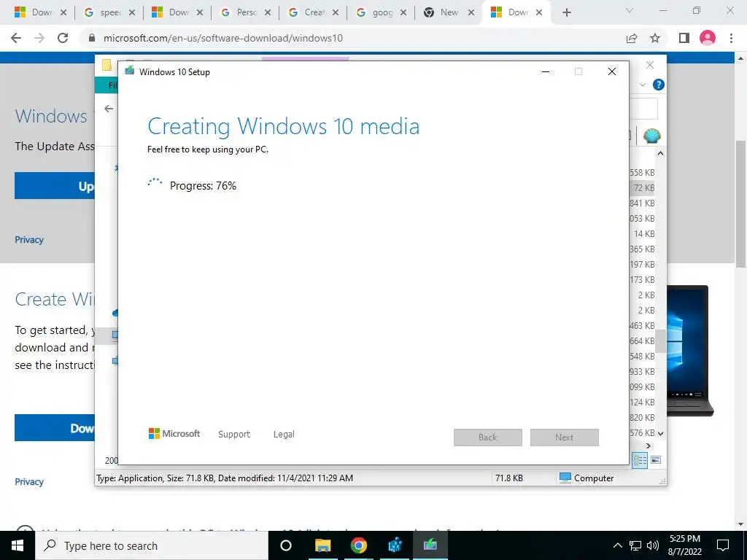Image resolution: width=747 pixels, height=560 pixels.
Task: Click the File Explorer back arrow
Action: [x=109, y=109]
